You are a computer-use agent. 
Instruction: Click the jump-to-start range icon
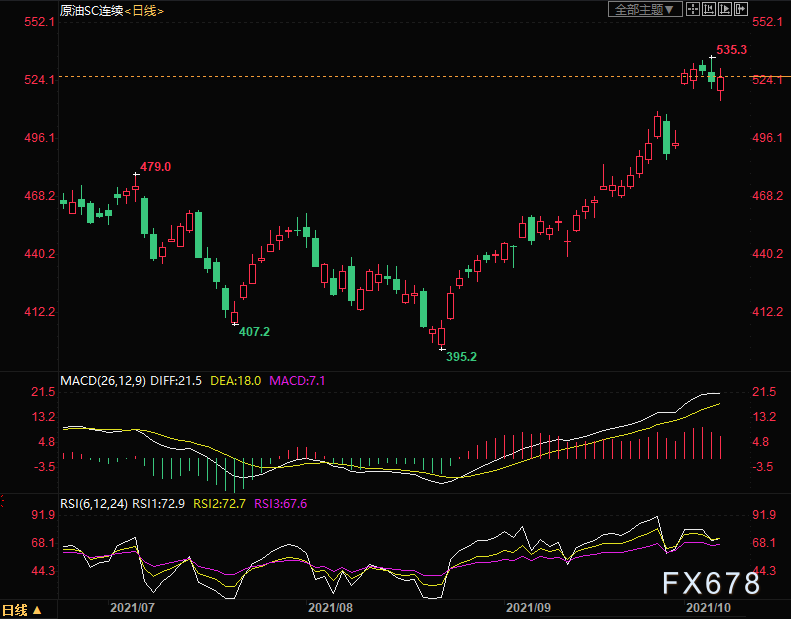pyautogui.click(x=708, y=10)
